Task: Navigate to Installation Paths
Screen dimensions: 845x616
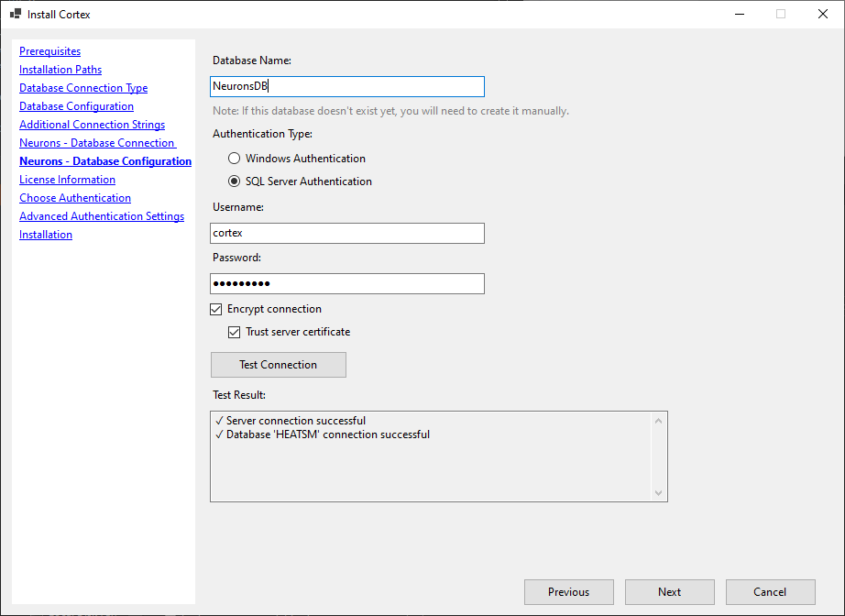Action: 60,69
